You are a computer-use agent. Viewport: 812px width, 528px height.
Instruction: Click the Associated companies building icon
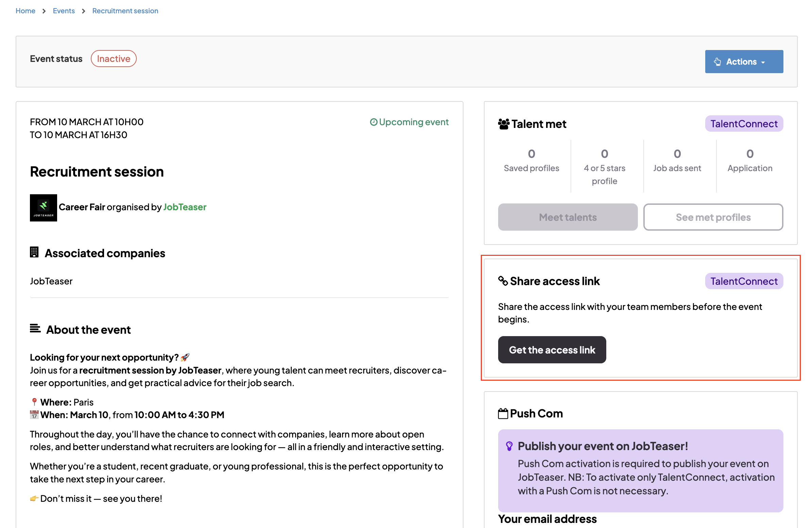coord(34,252)
